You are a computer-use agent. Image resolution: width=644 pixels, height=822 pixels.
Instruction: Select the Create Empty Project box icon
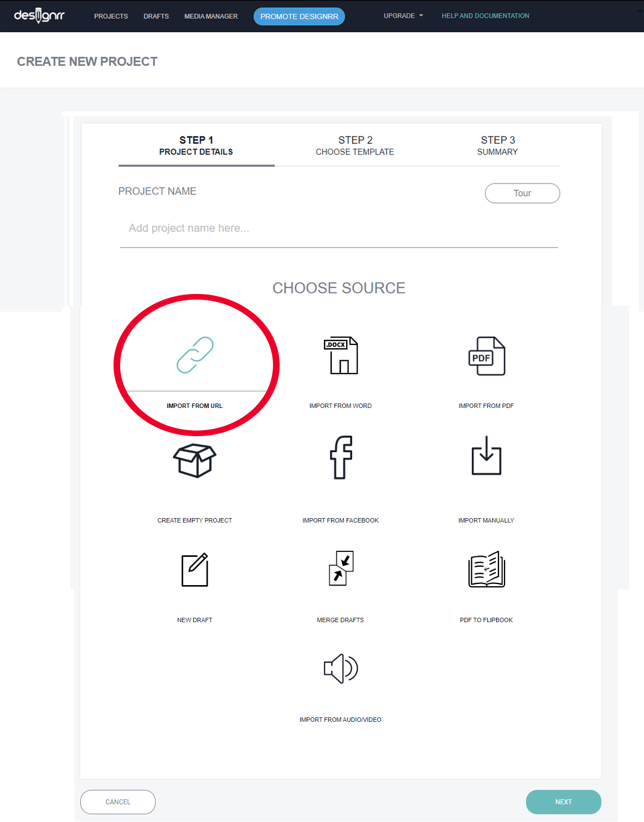195,460
